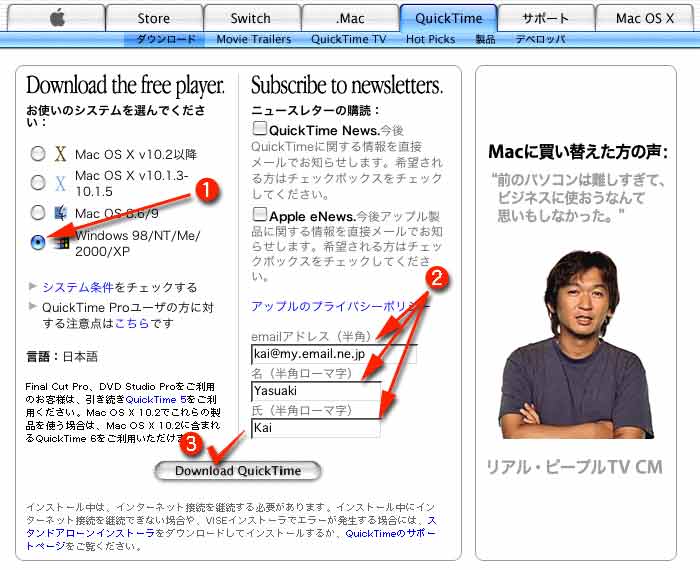Open the Mac OS X tab
Screen dimensions: 700x570
pos(645,18)
